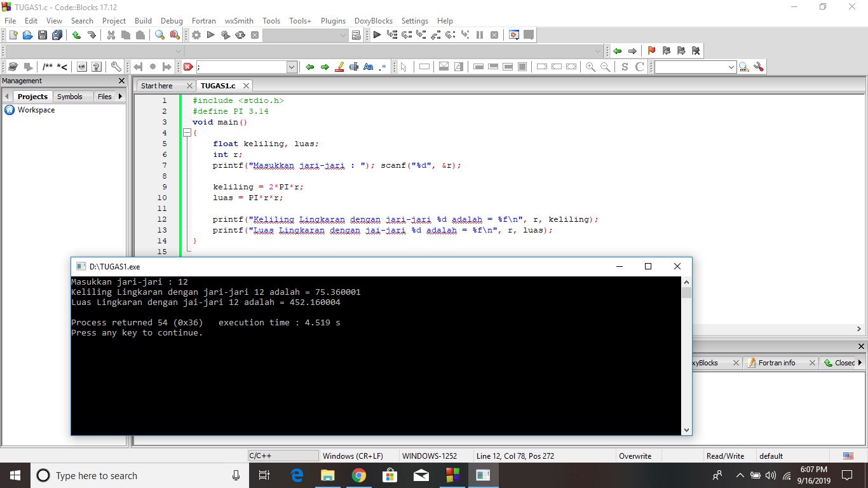
Task: Click the abort build button
Action: click(x=255, y=35)
